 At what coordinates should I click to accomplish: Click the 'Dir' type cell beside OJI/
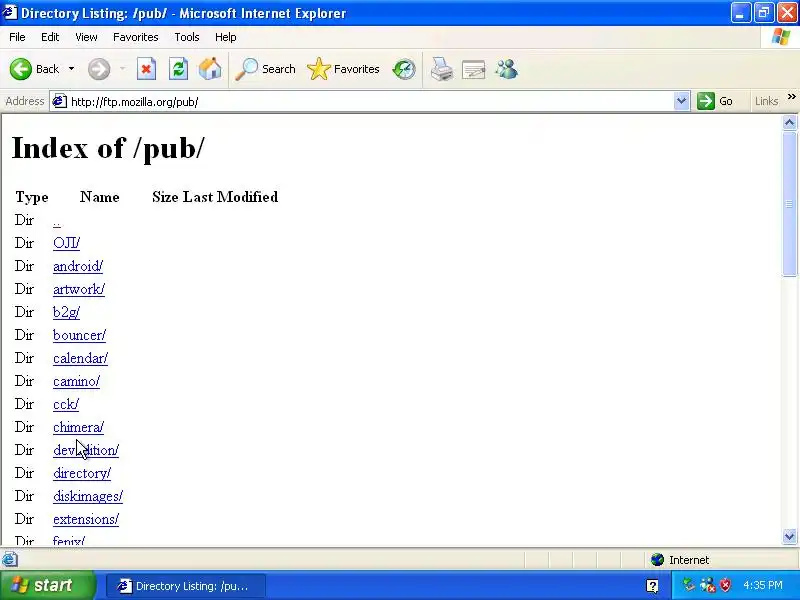click(x=24, y=243)
